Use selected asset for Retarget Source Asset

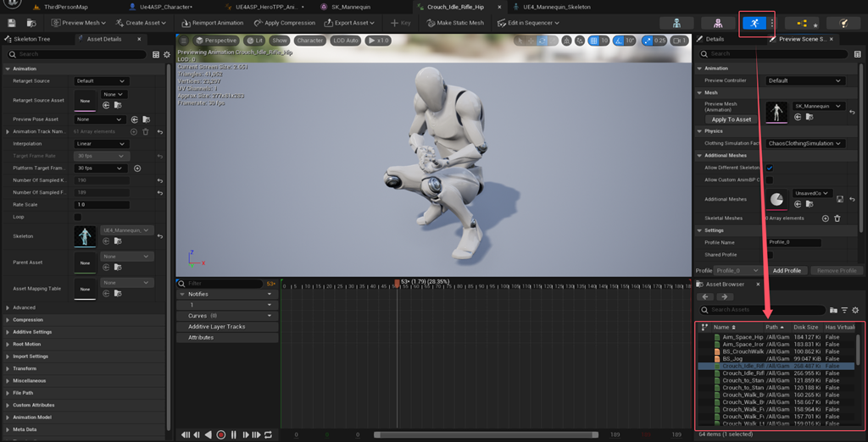106,104
